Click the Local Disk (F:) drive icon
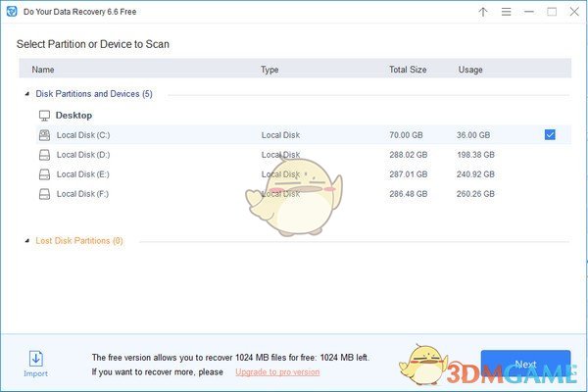Image resolution: width=588 pixels, height=392 pixels. [x=45, y=194]
